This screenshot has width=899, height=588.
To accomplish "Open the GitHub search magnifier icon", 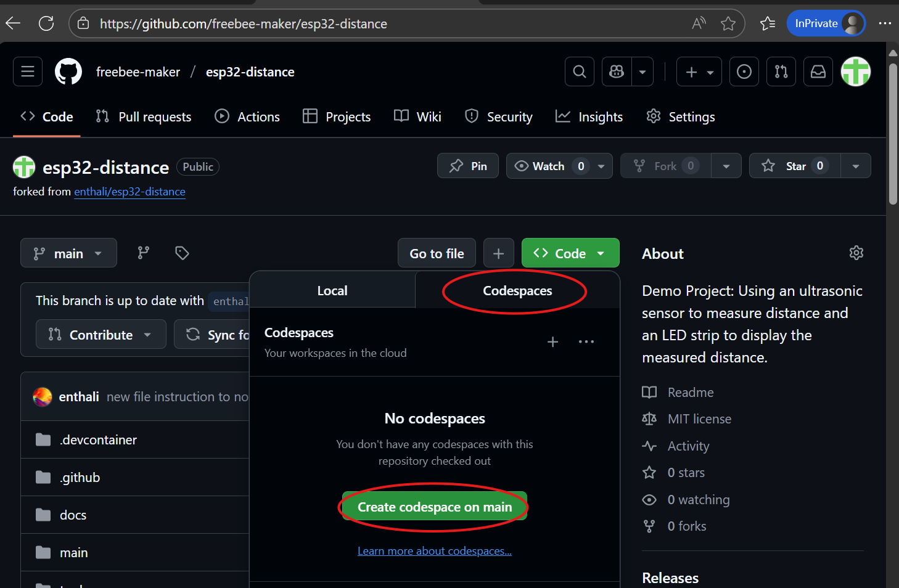I will click(x=579, y=71).
